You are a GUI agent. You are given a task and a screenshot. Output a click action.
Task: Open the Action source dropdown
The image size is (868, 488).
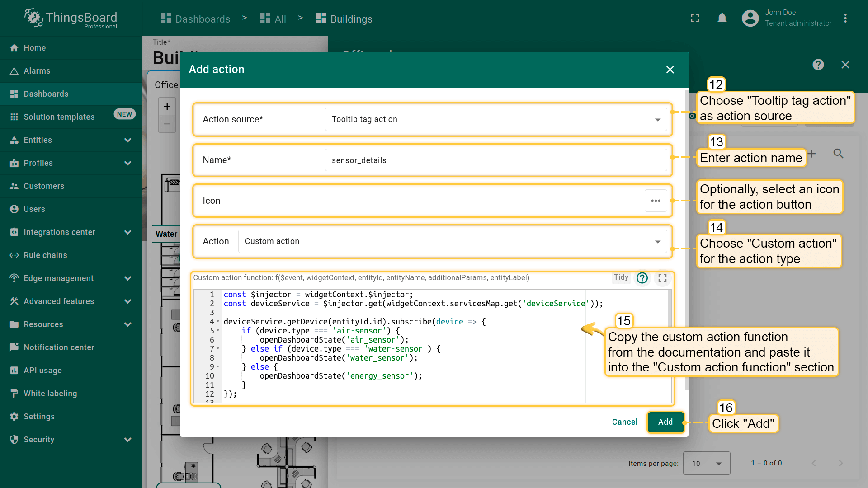tap(495, 119)
